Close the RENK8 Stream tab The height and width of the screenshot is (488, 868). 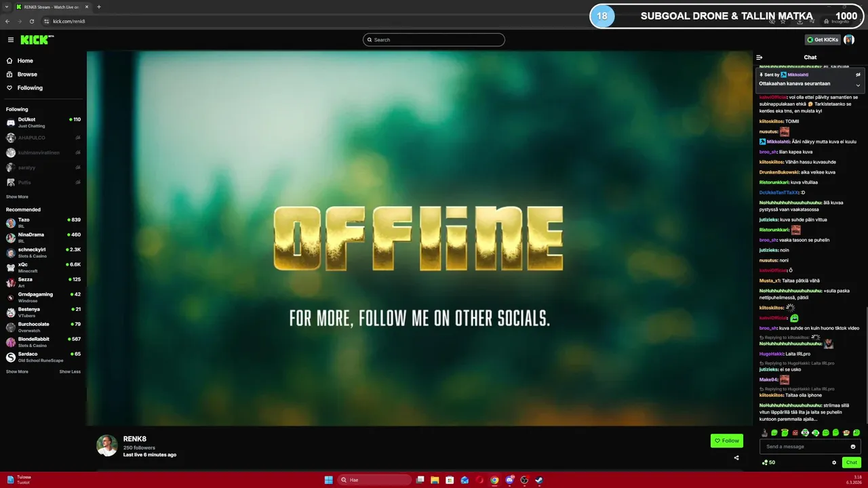pos(87,7)
